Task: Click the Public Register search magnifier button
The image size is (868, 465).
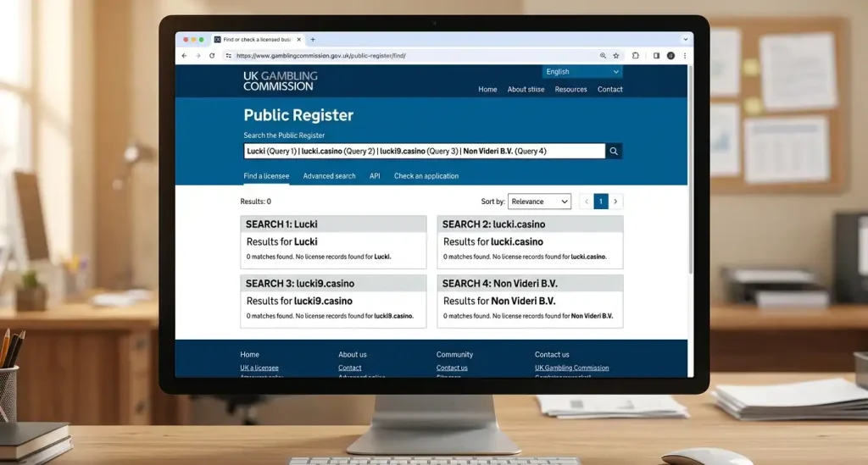Action: 614,151
